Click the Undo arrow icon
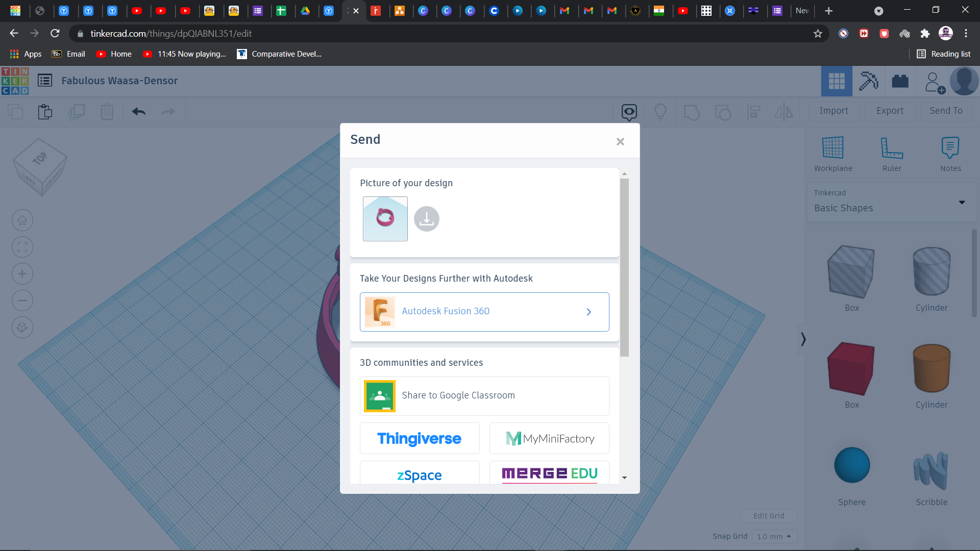The height and width of the screenshot is (551, 980). point(138,112)
